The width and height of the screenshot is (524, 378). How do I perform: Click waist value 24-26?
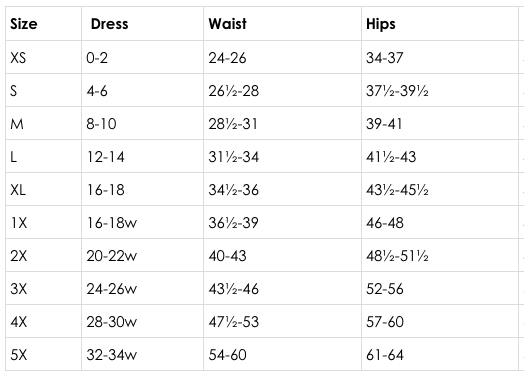[227, 58]
